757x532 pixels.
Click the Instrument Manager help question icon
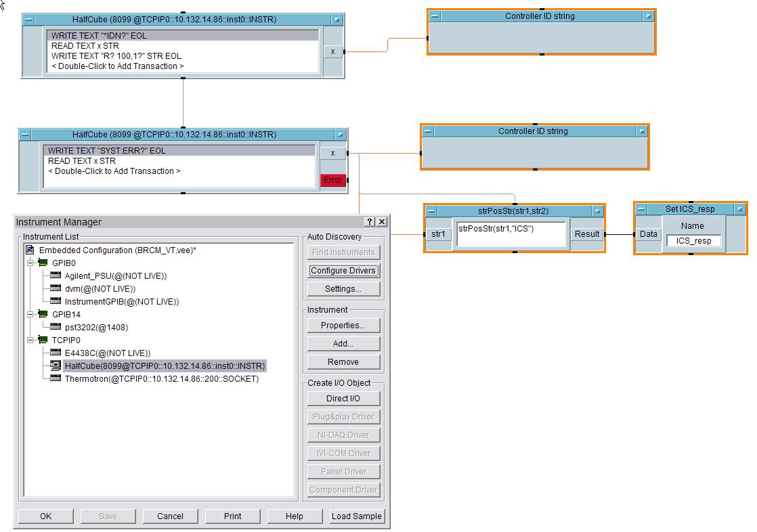[369, 222]
